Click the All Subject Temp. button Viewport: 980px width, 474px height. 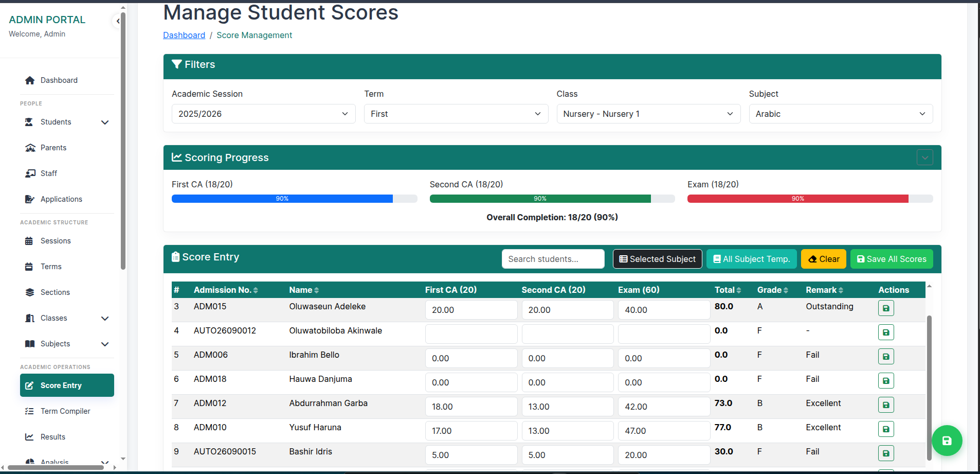751,259
